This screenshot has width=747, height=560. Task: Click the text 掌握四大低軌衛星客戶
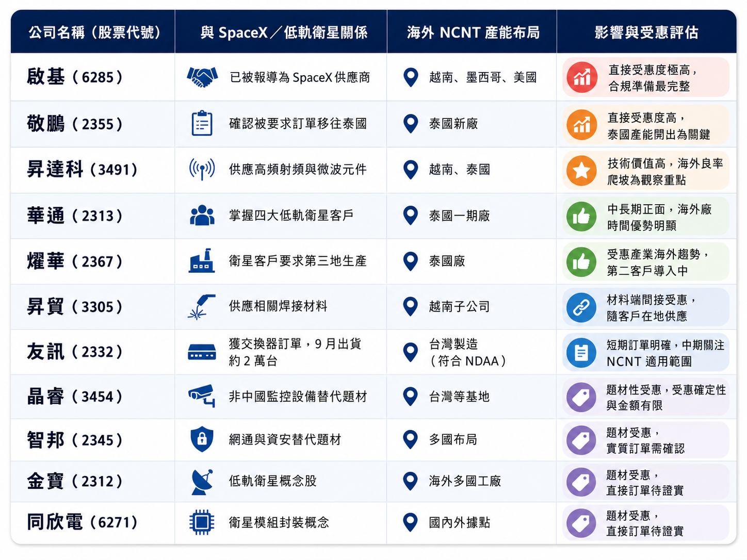pos(291,215)
